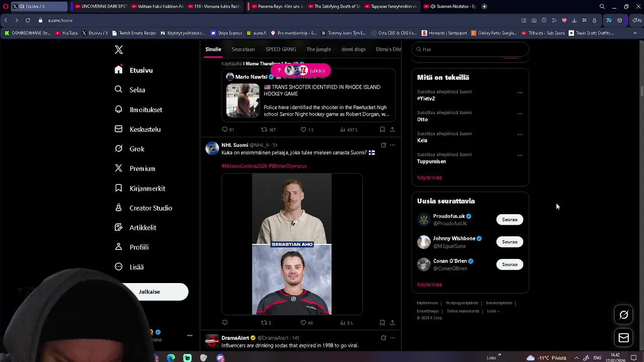Follow Conan O'Brien with Seuraa button
This screenshot has width=644, height=362.
(510, 264)
